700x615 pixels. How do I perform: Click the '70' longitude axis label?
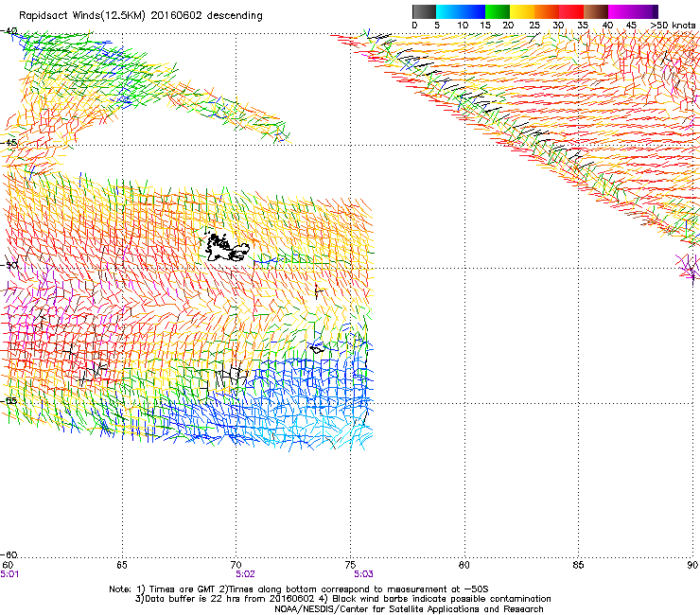(236, 565)
